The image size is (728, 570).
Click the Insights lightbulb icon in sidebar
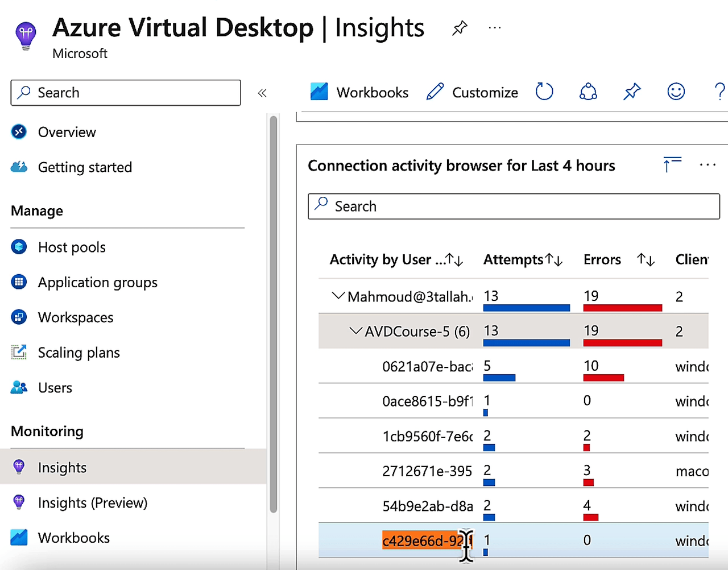(x=19, y=467)
